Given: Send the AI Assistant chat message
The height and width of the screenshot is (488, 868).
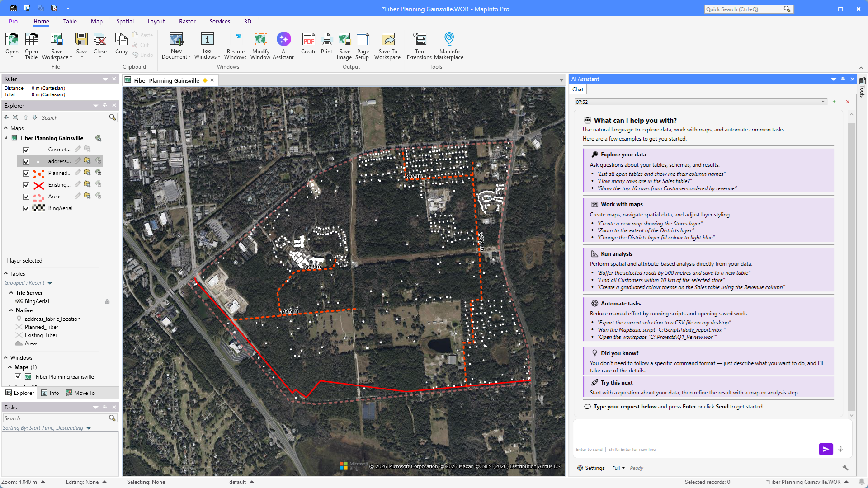Looking at the screenshot, I should coord(826,449).
